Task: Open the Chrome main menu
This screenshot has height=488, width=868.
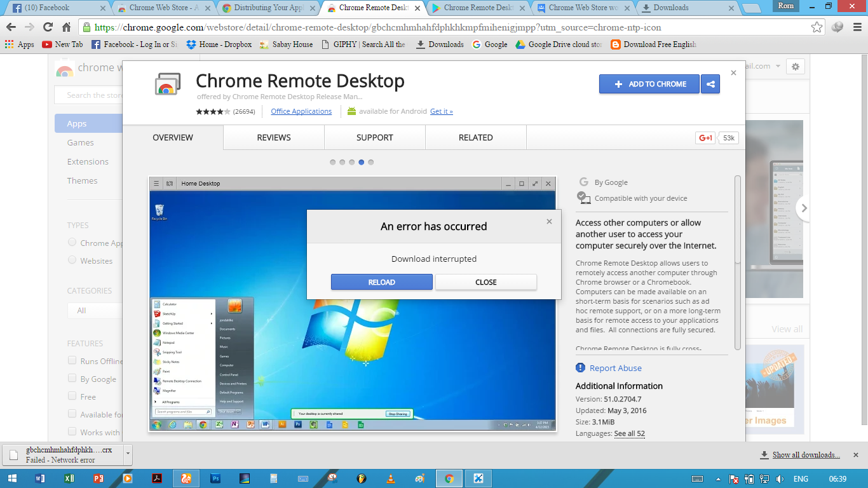Action: coord(856,27)
